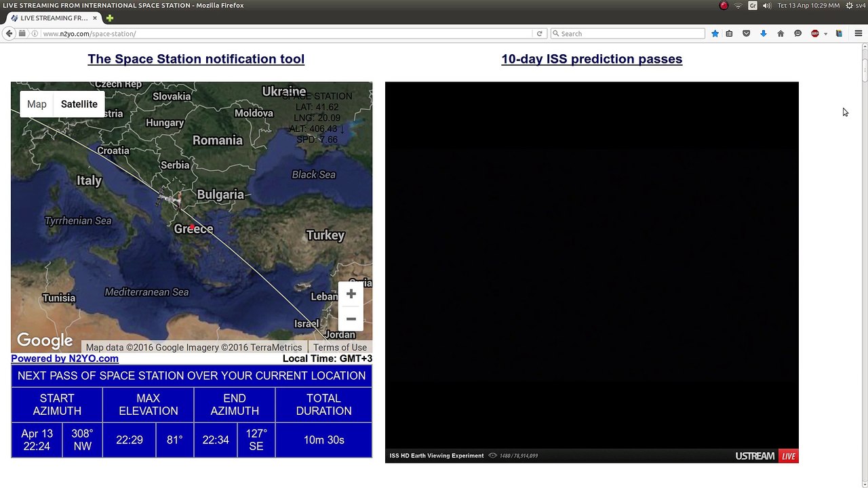This screenshot has height=488, width=868.
Task: Click the red LIVE badge on stream
Action: click(x=788, y=456)
